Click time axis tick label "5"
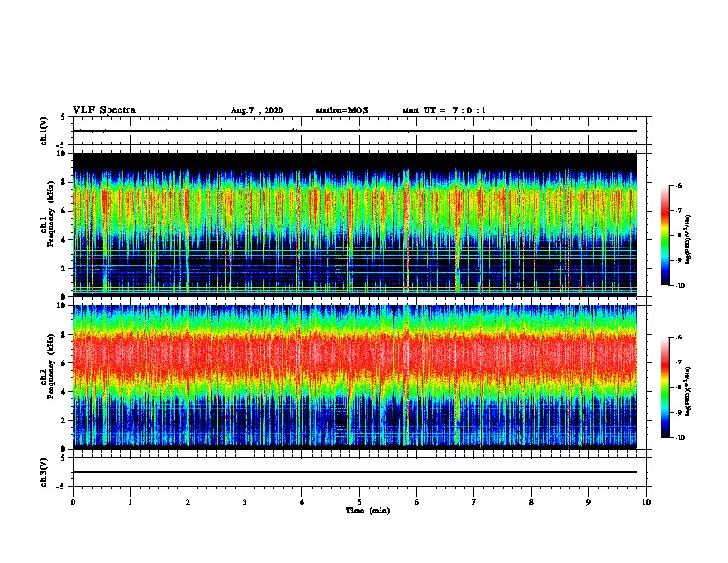Screen dimensions: 728x563 pyautogui.click(x=359, y=502)
